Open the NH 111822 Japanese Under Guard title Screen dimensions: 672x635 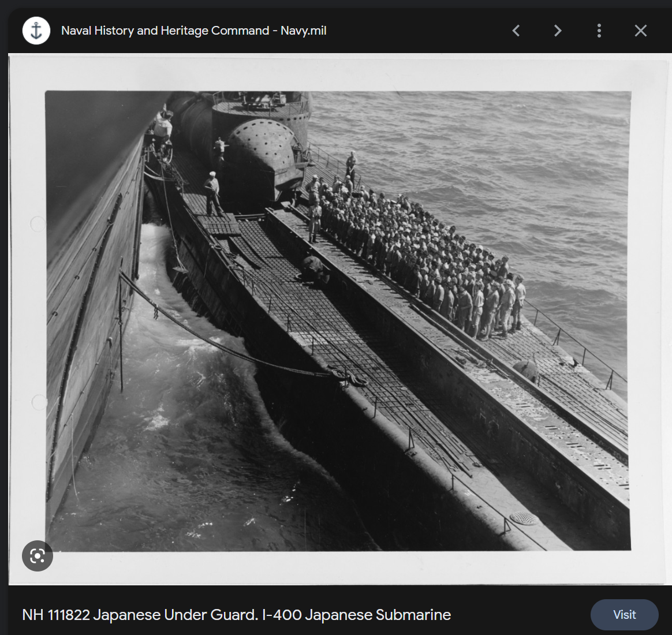(x=236, y=615)
